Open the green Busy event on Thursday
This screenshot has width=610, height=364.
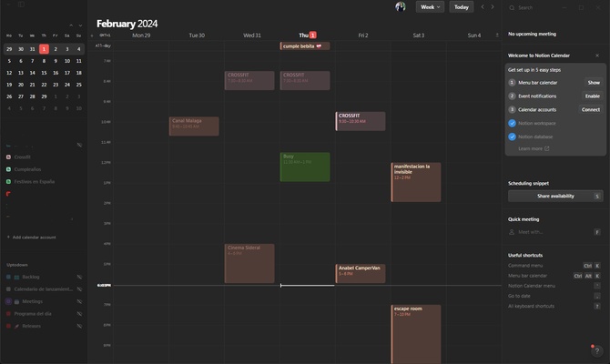click(x=305, y=167)
